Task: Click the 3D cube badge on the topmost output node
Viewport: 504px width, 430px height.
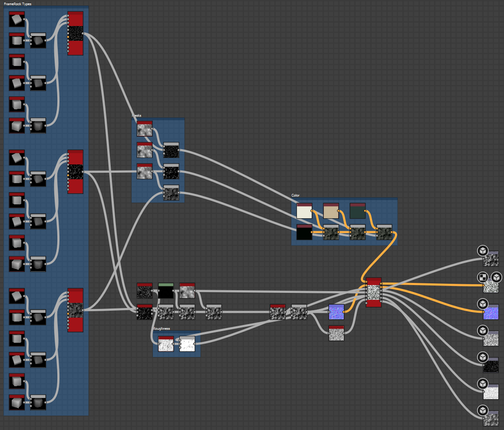Action: (x=482, y=251)
